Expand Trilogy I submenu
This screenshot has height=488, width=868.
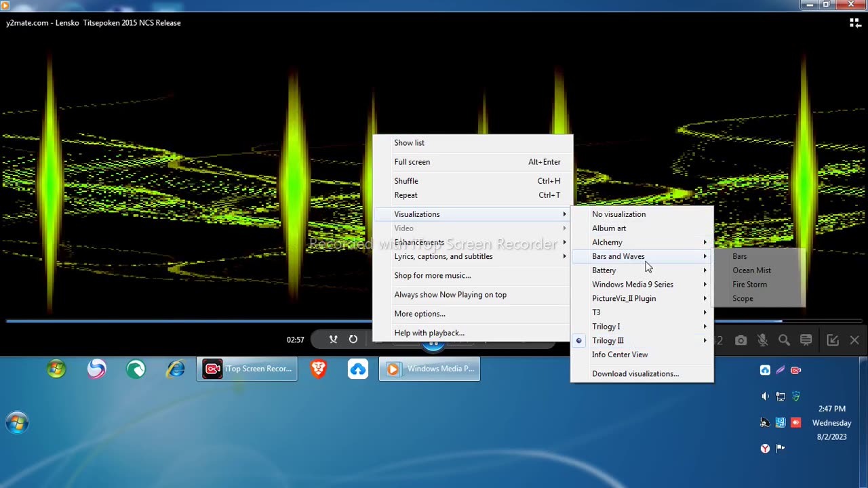(642, 327)
